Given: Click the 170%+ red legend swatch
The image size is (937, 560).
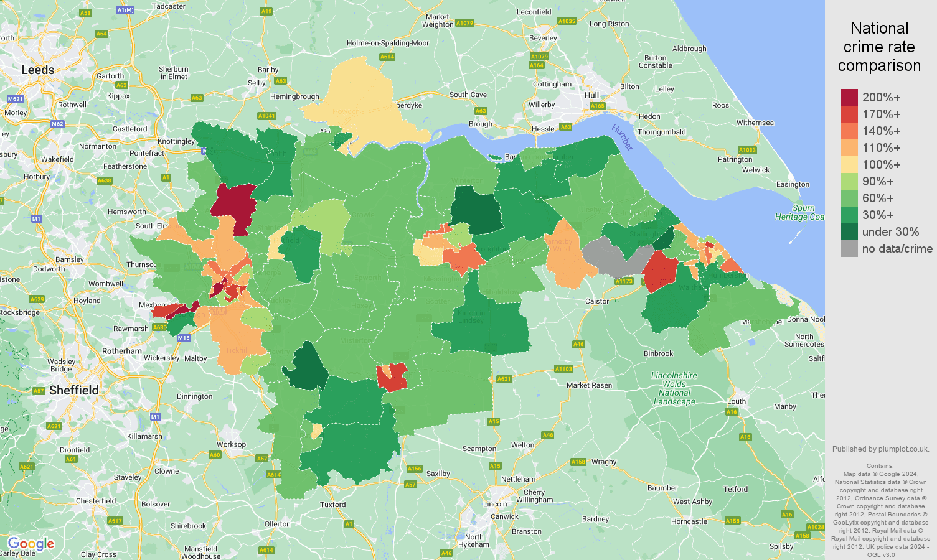Looking at the screenshot, I should [x=849, y=114].
